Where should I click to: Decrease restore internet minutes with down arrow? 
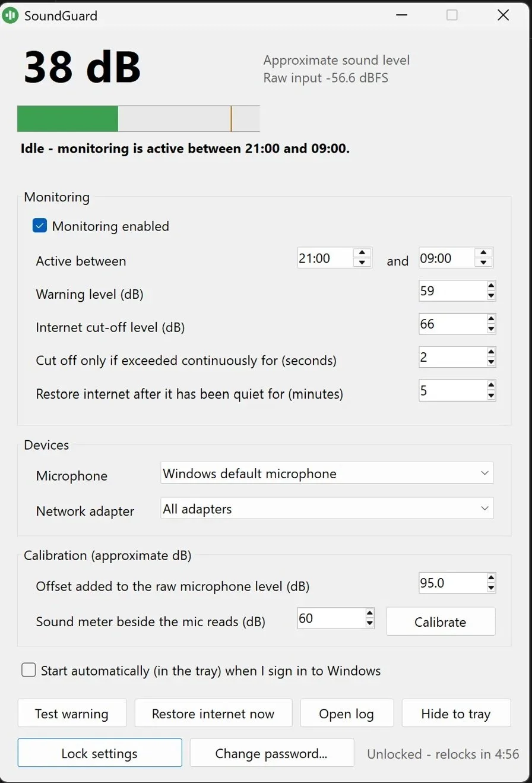tap(491, 395)
